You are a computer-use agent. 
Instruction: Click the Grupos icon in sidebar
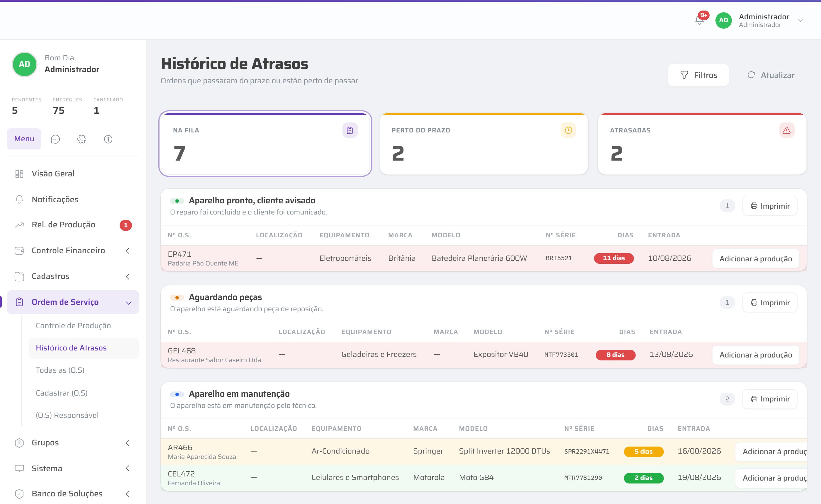tap(19, 443)
